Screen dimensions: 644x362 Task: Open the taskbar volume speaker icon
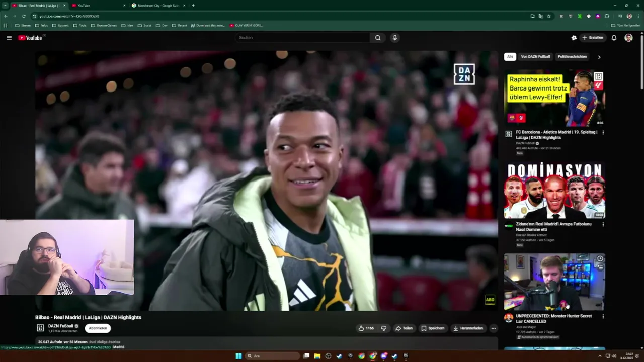point(615,356)
